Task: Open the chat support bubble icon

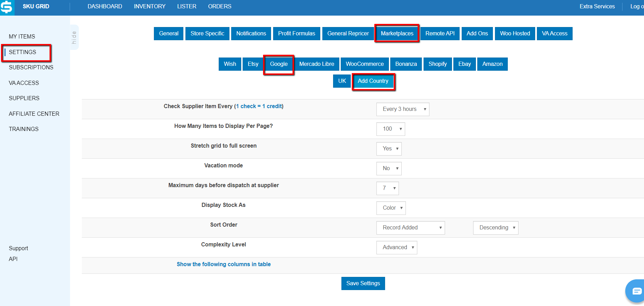Action: (636, 291)
